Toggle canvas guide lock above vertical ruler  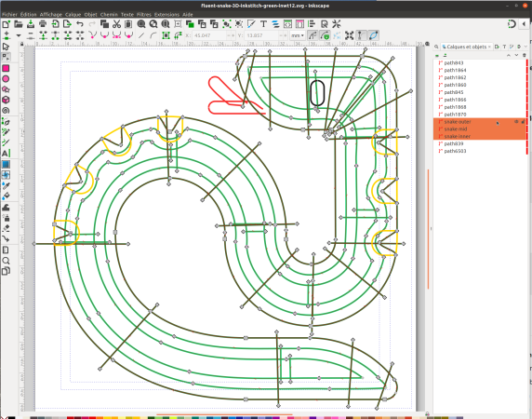(21, 44)
